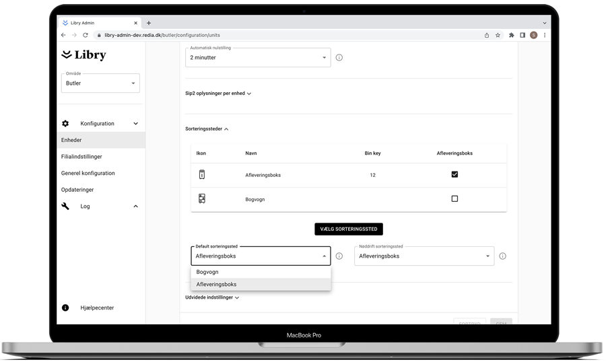Click the Konfiguration gear icon

pos(65,124)
